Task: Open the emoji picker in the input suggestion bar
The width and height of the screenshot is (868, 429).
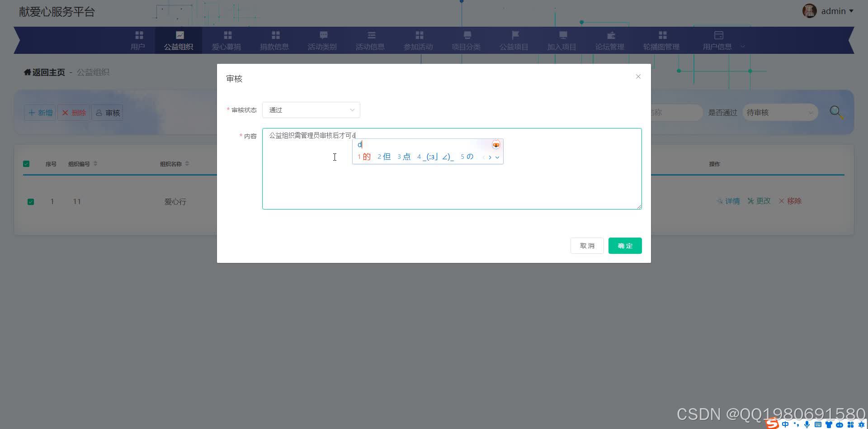Action: (x=496, y=144)
